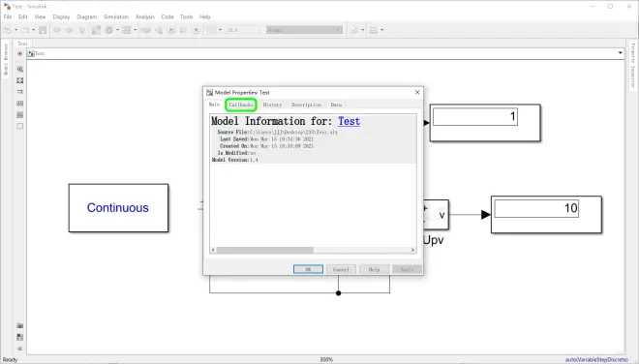Click OK in Model Properties dialog

[308, 269]
